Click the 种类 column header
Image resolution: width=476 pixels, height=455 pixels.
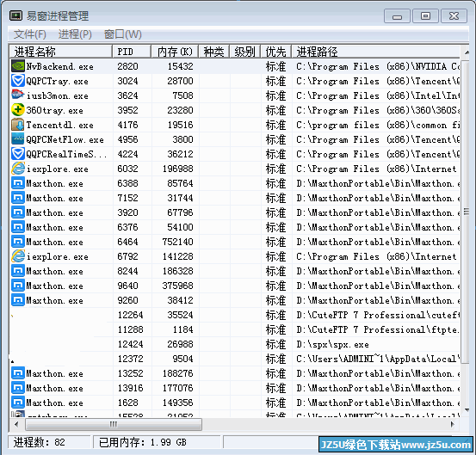214,52
